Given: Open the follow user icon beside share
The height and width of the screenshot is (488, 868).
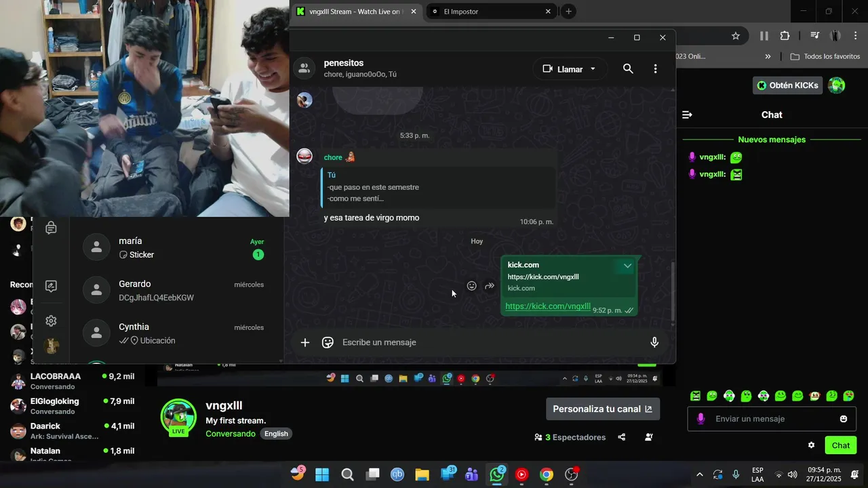Looking at the screenshot, I should click(649, 437).
